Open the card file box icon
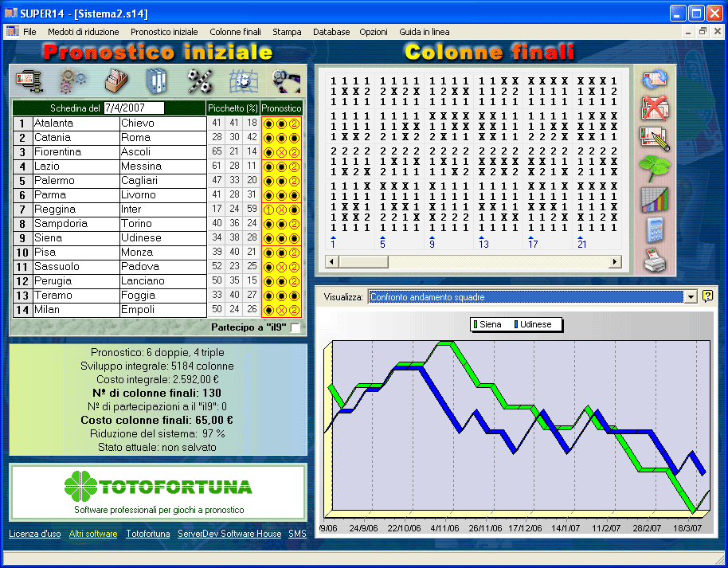The height and width of the screenshot is (568, 728). click(116, 81)
